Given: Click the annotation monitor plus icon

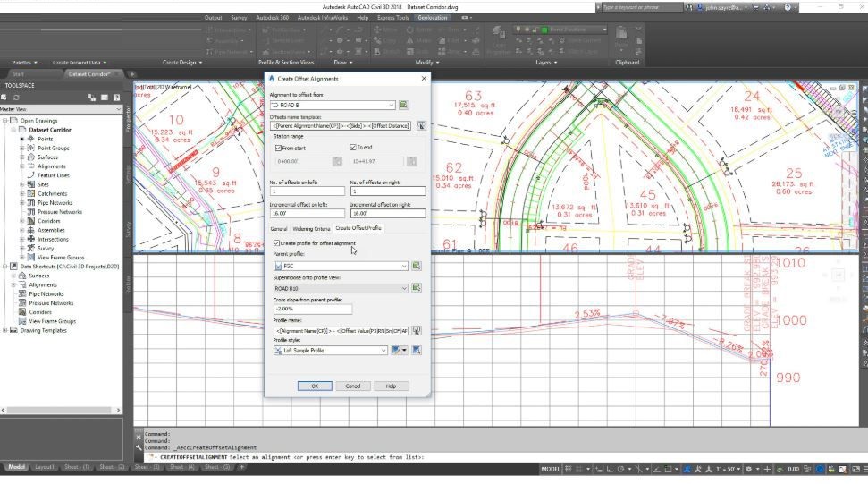Looking at the screenshot, I should (767, 469).
